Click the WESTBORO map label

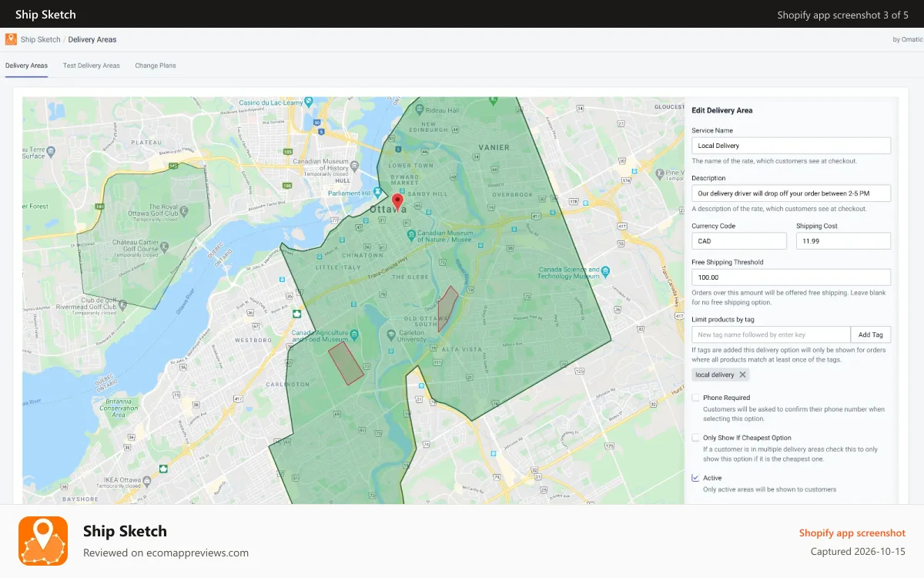[253, 340]
